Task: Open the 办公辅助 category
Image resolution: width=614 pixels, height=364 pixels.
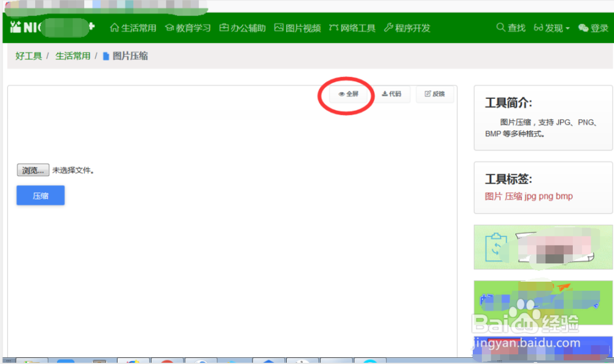Action: coord(242,27)
